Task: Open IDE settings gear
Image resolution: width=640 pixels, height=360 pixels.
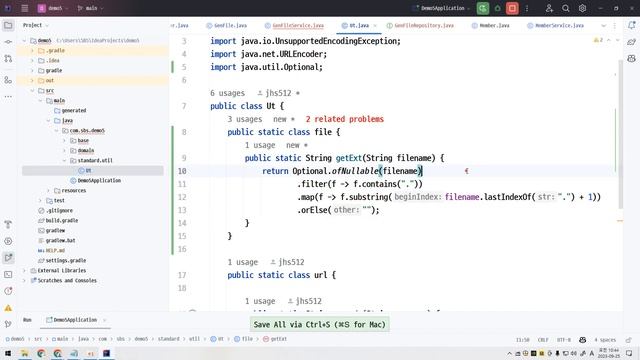Action: point(582,8)
